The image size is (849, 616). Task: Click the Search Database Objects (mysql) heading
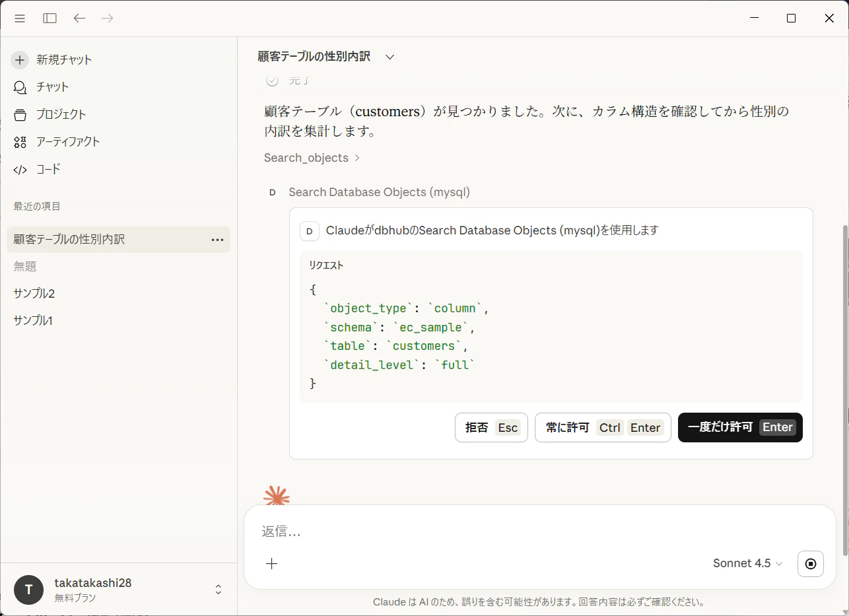pos(380,193)
